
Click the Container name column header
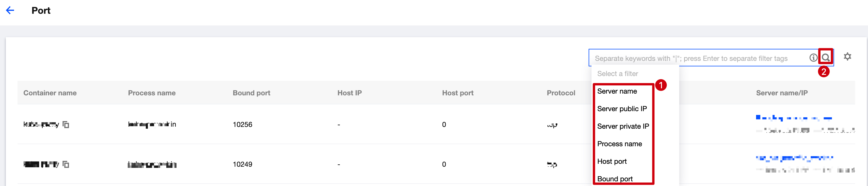[50, 93]
